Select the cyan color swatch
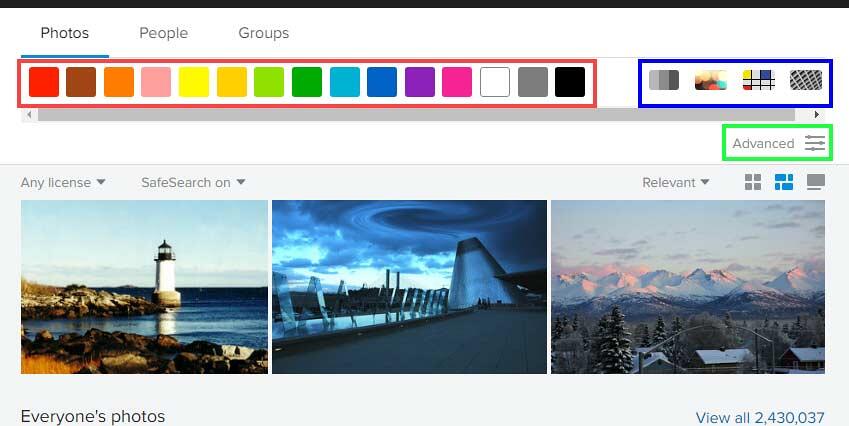 (345, 82)
